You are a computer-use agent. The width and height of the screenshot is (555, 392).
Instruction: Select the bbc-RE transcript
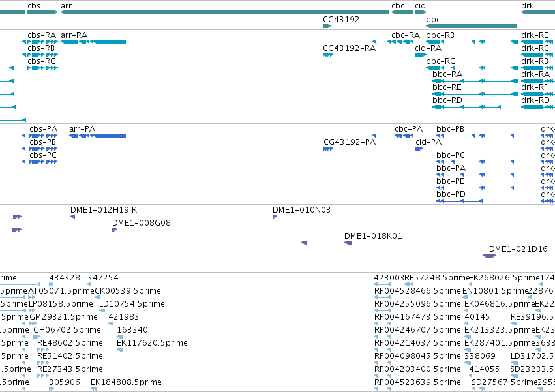475,94
